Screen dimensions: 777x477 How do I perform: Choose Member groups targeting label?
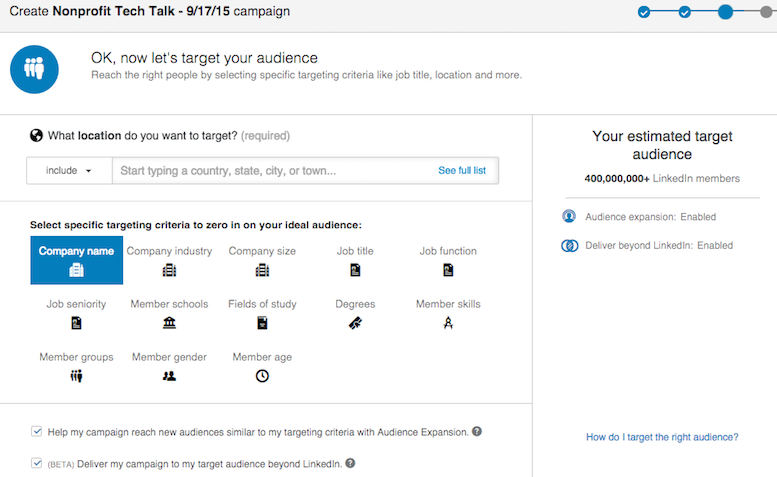tap(76, 357)
